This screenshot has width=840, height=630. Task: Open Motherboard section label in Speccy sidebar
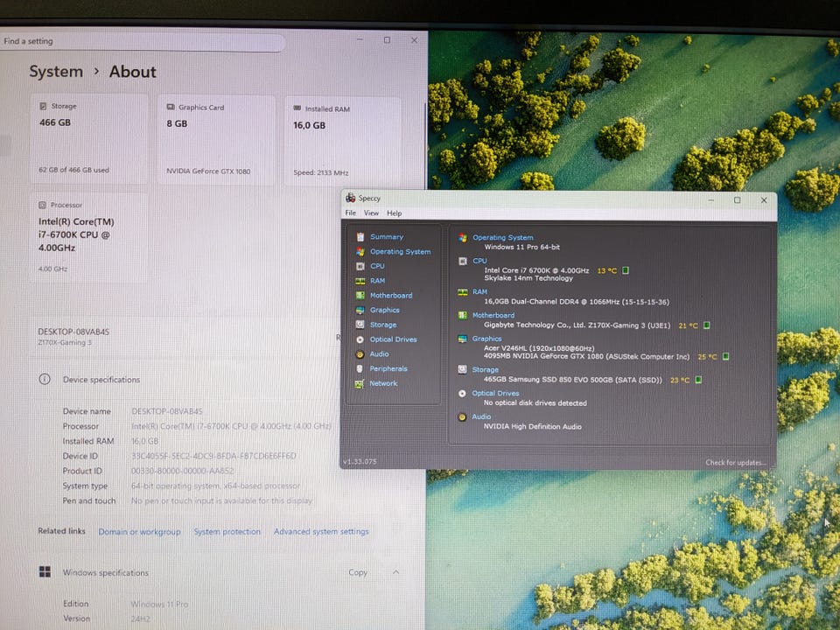(391, 295)
